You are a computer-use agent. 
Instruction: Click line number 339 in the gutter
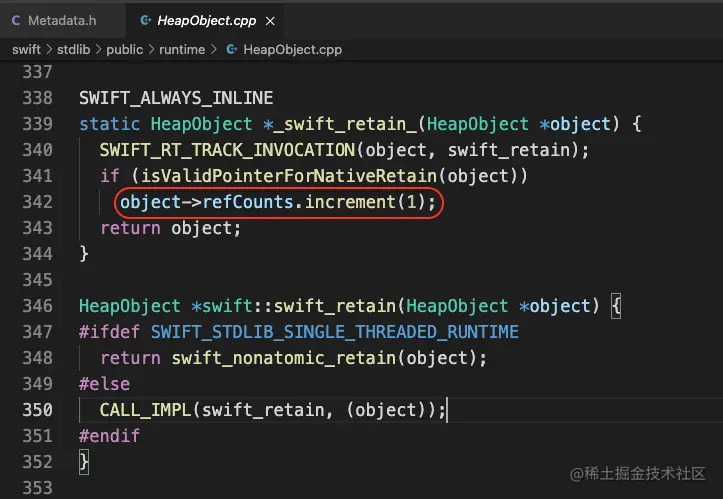(38, 124)
